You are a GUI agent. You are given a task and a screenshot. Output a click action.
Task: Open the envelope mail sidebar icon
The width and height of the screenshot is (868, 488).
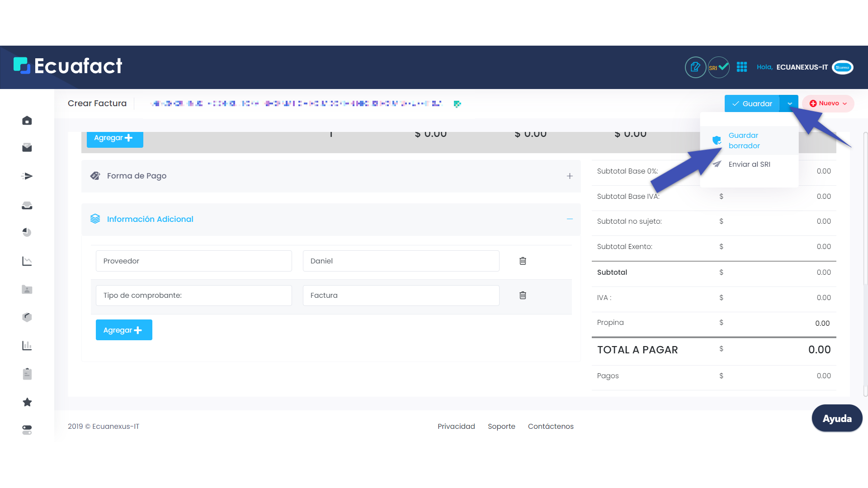(x=27, y=148)
